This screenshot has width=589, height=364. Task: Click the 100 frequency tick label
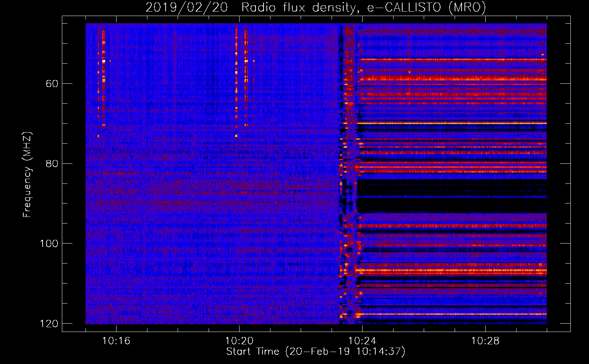[x=49, y=243]
